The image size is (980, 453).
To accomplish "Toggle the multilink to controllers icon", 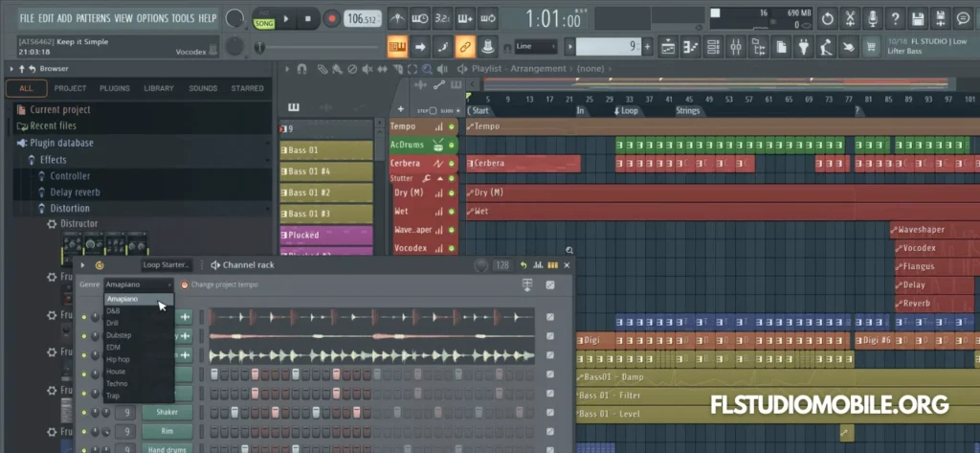I will (x=465, y=46).
